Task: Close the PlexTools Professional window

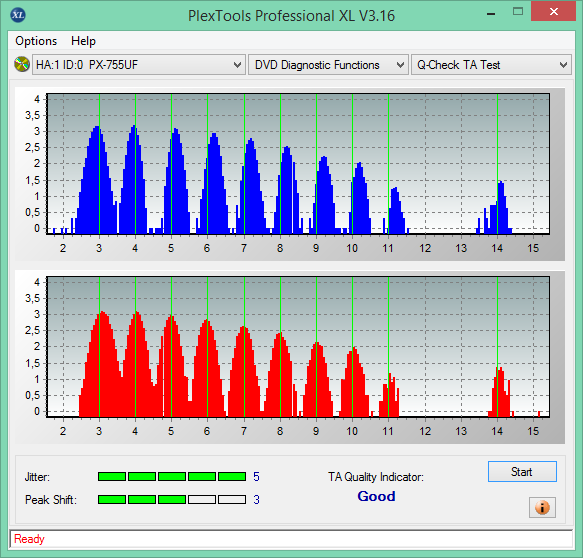Action: point(553,12)
